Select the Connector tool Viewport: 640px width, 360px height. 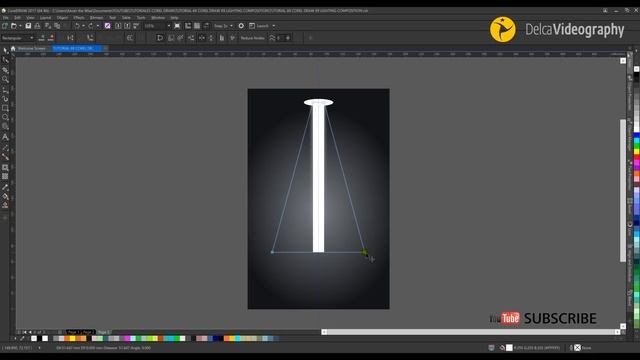pos(5,157)
